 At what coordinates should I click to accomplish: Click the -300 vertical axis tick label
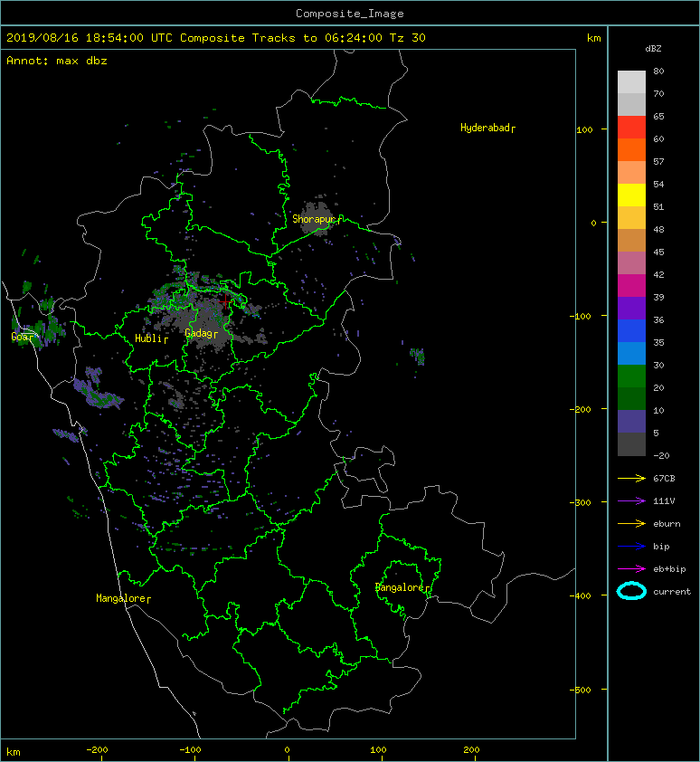[580, 502]
